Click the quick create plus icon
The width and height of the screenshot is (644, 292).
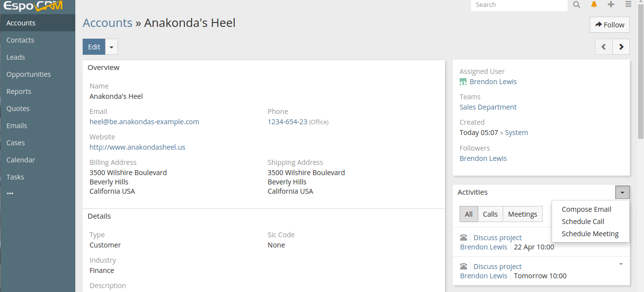click(x=611, y=4)
